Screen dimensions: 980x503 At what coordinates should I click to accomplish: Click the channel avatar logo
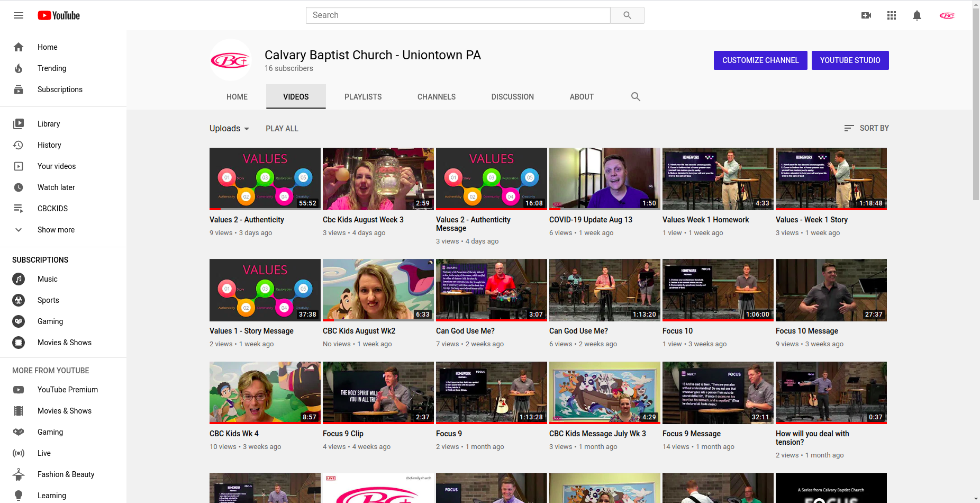pyautogui.click(x=231, y=60)
